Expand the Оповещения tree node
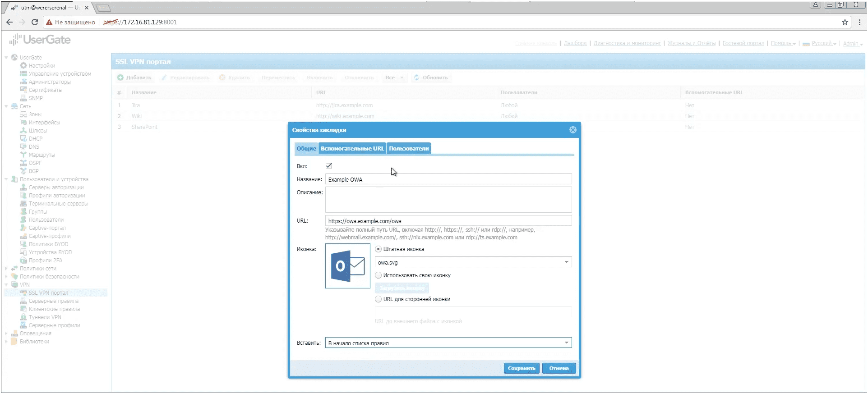The height and width of the screenshot is (393, 868). (6, 334)
